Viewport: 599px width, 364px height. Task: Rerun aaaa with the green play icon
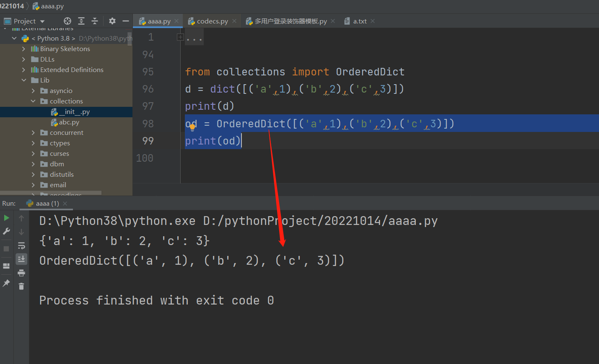6,218
